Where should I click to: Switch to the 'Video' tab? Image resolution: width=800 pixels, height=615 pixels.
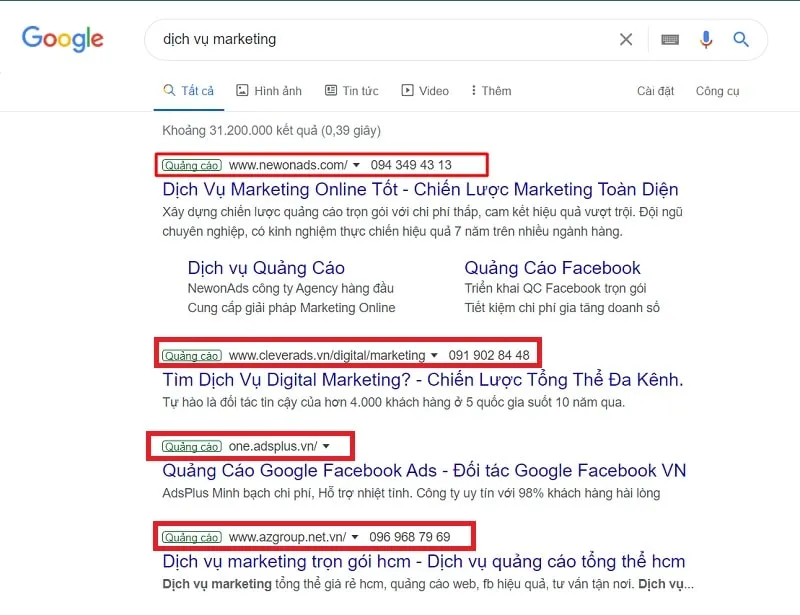pyautogui.click(x=425, y=91)
